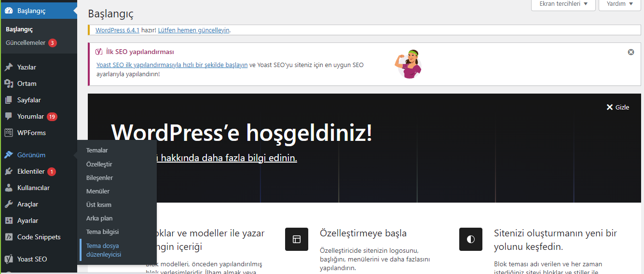The width and height of the screenshot is (644, 274).
Task: Select Özelleştir from the Görünüm submenu
Action: (99, 164)
